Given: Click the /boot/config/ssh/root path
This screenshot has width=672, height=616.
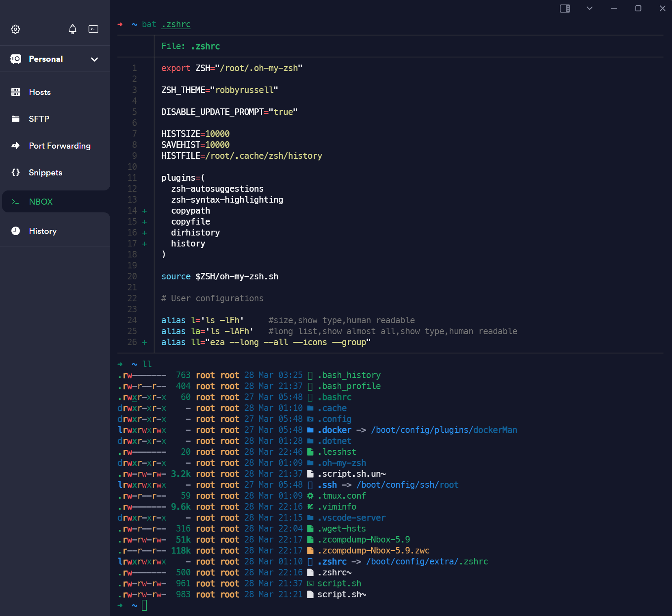Looking at the screenshot, I should coord(408,485).
